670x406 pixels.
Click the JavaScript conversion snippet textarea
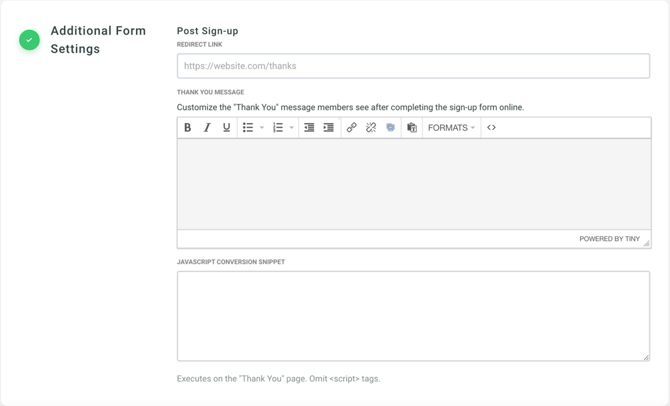point(413,315)
